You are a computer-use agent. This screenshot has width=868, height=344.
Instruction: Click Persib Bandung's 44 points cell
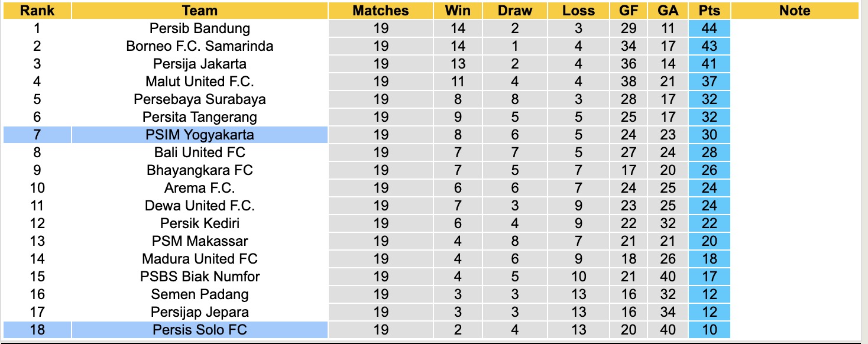[x=709, y=28]
